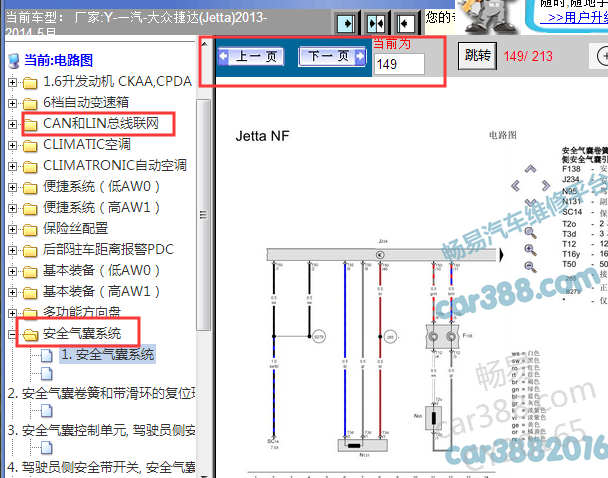Click the page icon above 4. 驾驶员侧安全带开关
Screen dimensions: 608x478
tap(47, 447)
